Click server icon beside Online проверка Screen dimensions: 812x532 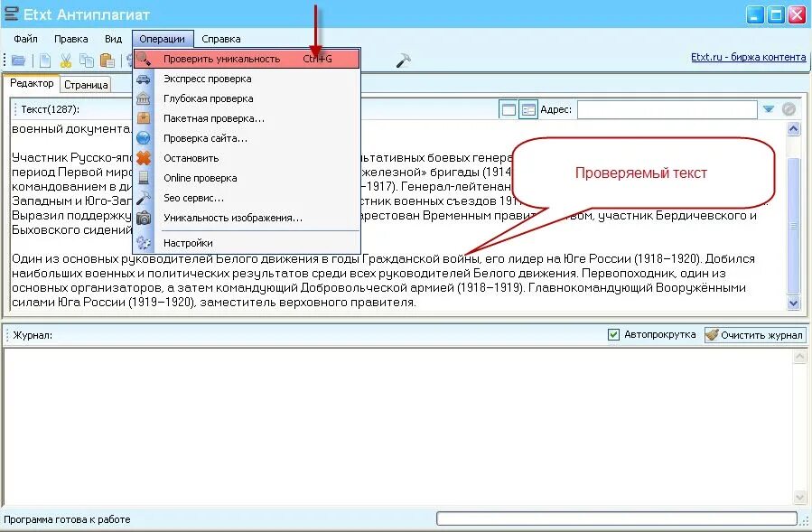(x=144, y=178)
